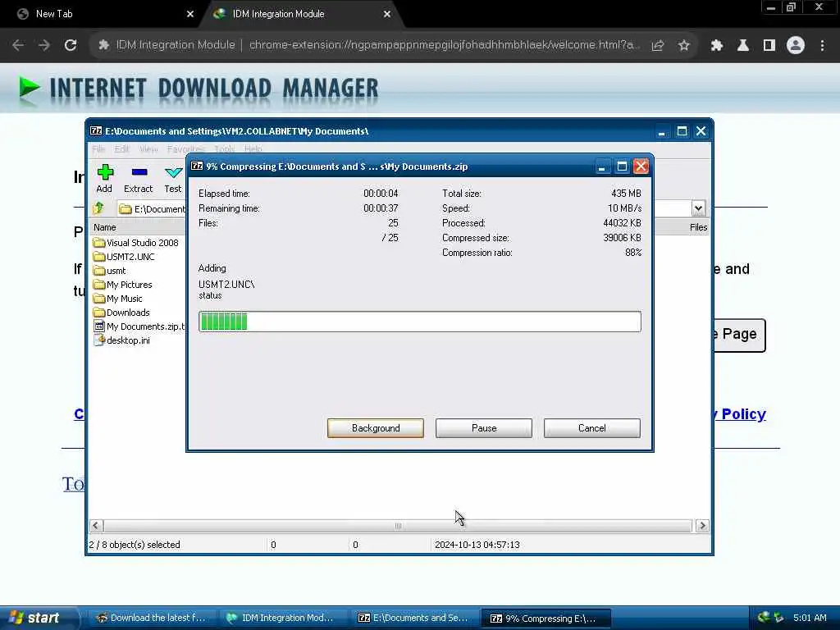Select the Downloads folder
This screenshot has width=840, height=630.
(121, 313)
